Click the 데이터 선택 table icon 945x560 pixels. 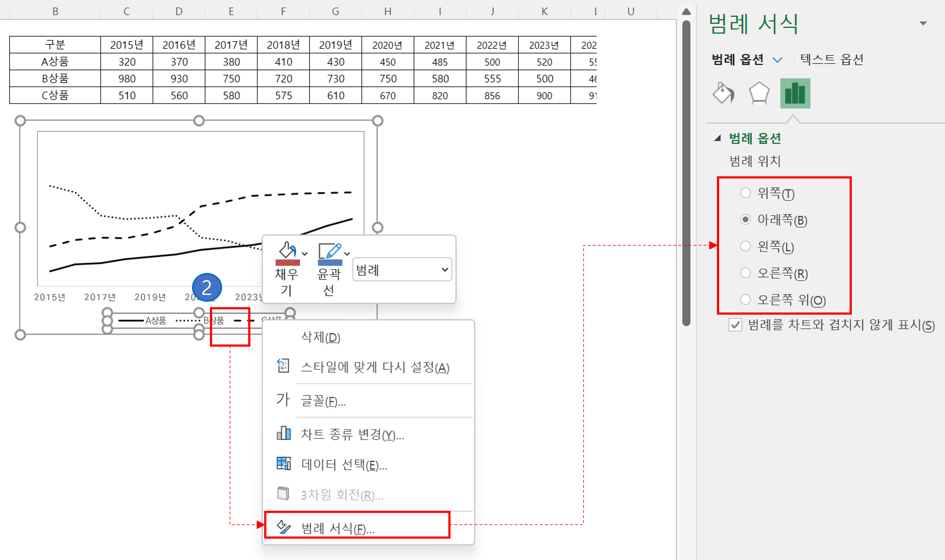[x=283, y=464]
